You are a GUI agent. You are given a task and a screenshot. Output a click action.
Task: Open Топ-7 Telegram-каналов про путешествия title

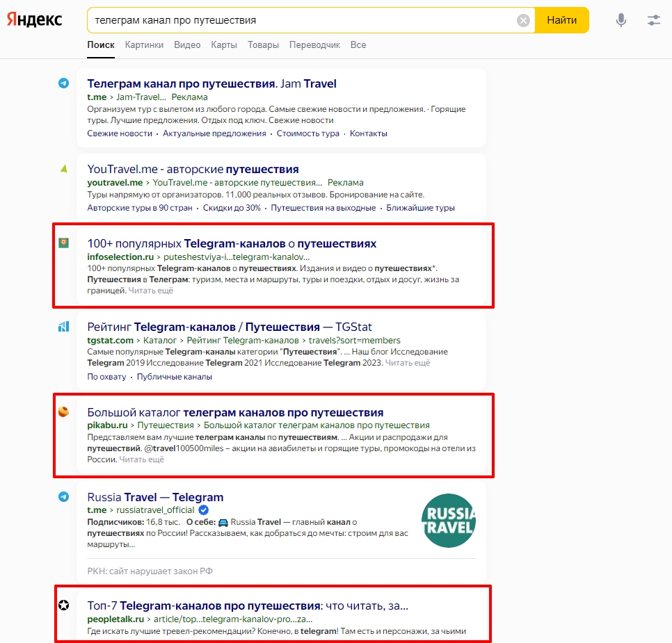248,605
